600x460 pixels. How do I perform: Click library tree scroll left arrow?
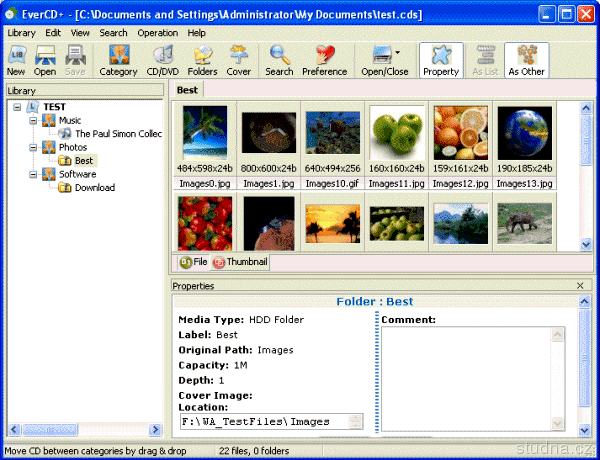[14, 429]
